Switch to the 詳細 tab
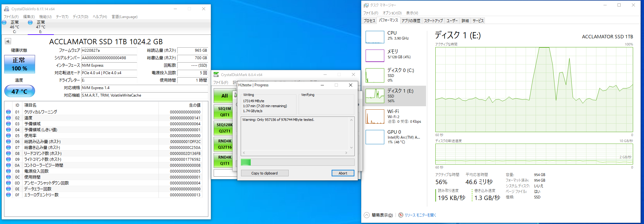The image size is (644, 224). tap(465, 21)
